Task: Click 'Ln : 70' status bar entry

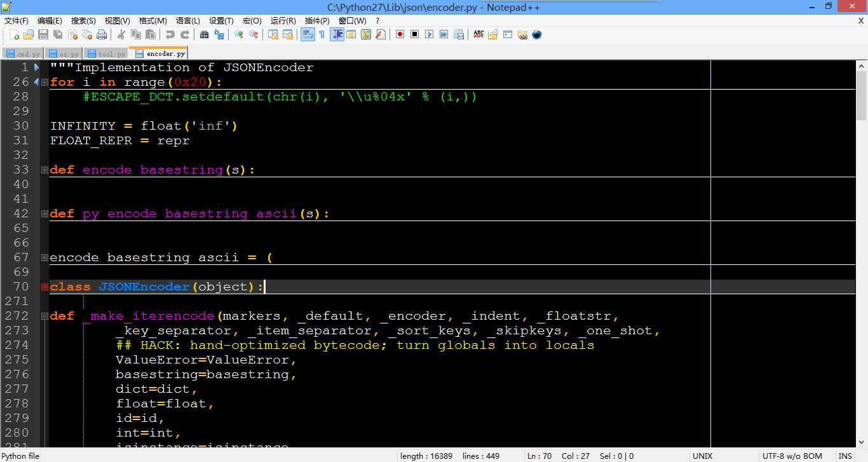Action: (539, 456)
